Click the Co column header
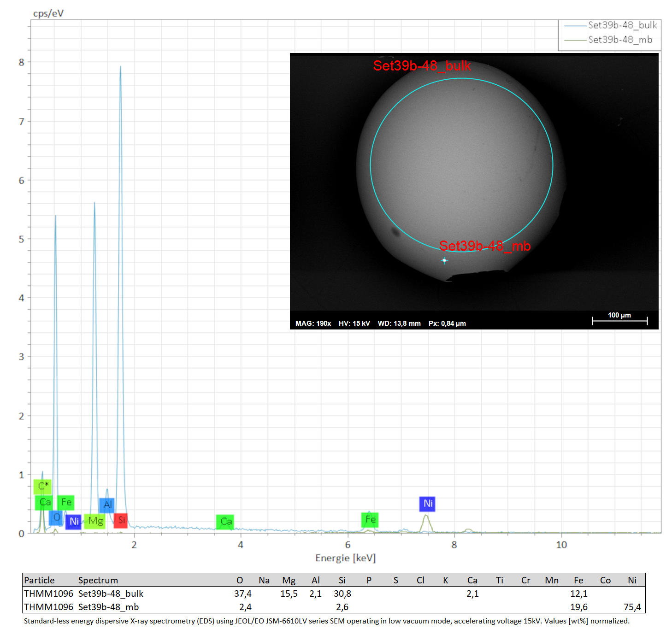The height and width of the screenshot is (629, 672). (x=605, y=580)
